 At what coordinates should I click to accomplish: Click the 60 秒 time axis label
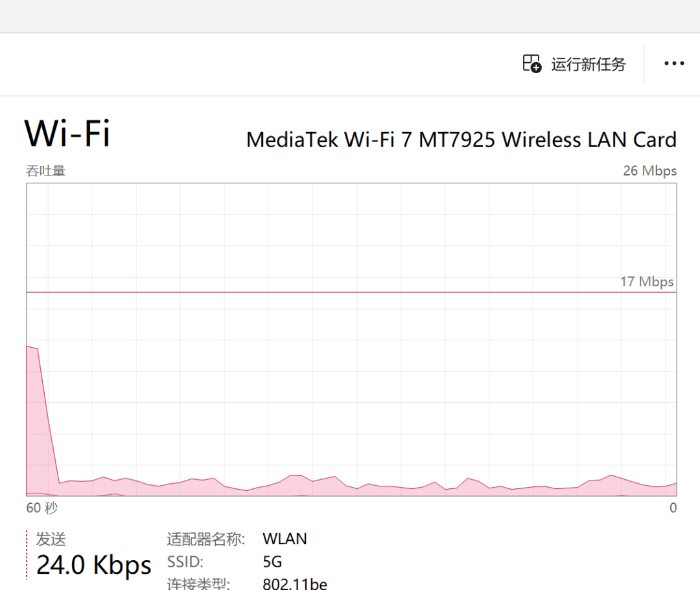pyautogui.click(x=42, y=508)
